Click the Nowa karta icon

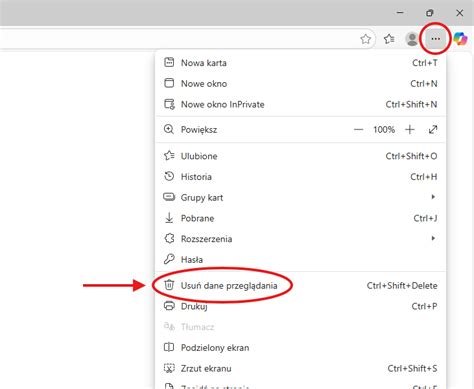(x=169, y=62)
